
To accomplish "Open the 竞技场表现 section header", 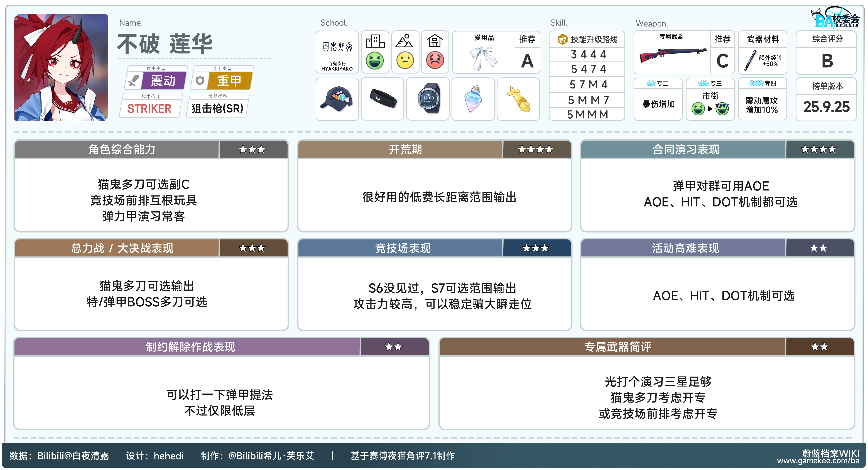I will 403,248.
